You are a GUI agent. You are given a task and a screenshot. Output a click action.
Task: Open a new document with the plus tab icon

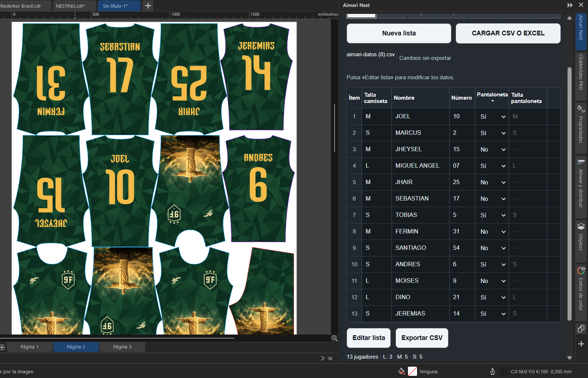[148, 5]
